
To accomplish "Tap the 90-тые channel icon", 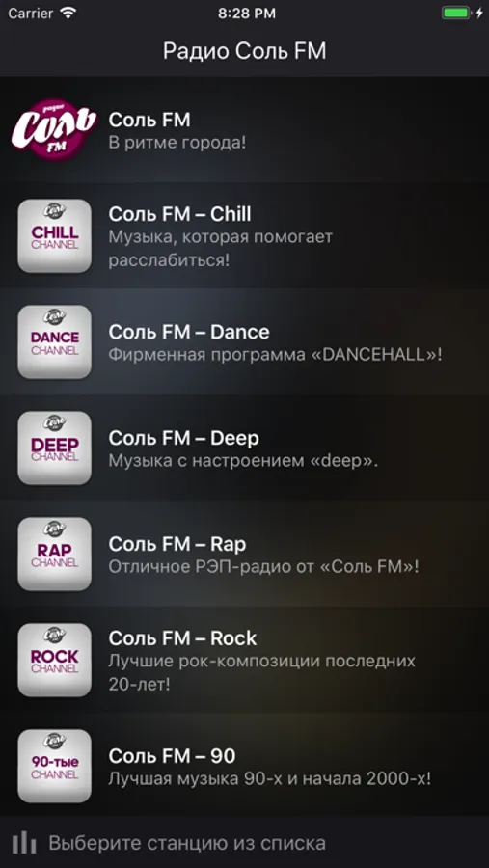I will [54, 766].
